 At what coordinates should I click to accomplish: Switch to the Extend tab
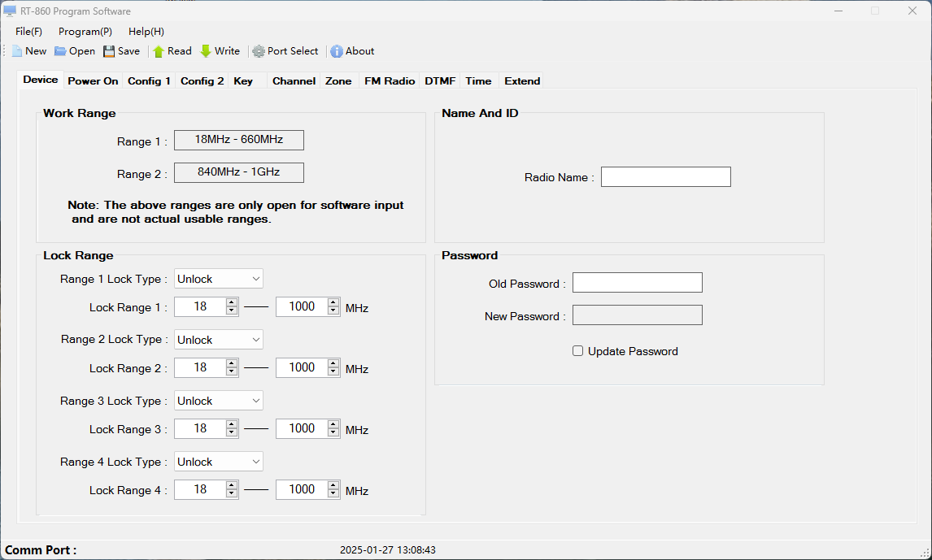[x=522, y=80]
